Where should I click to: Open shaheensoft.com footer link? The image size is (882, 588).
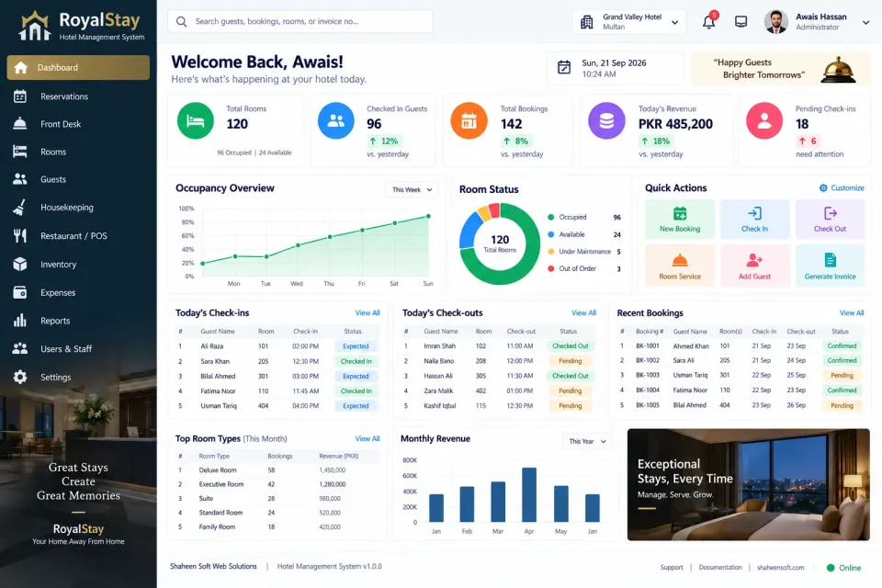pos(780,567)
